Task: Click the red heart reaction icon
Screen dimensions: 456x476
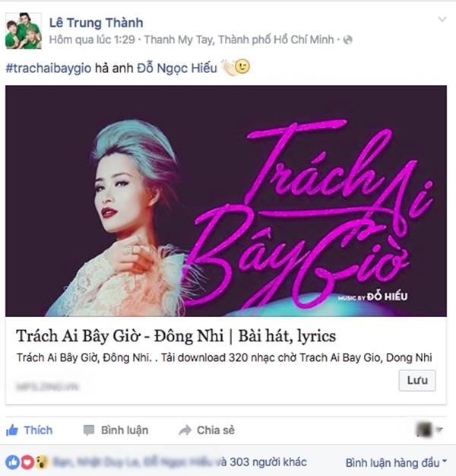Action: click(x=27, y=462)
